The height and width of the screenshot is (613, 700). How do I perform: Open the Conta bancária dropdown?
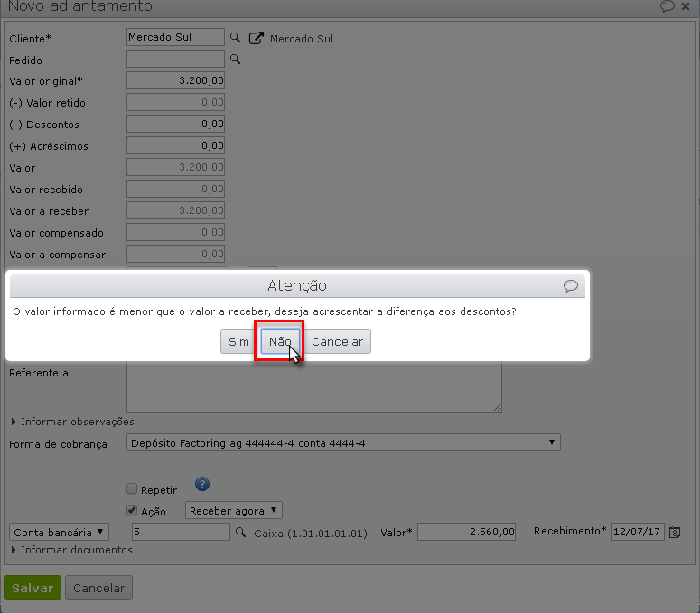[x=59, y=532]
